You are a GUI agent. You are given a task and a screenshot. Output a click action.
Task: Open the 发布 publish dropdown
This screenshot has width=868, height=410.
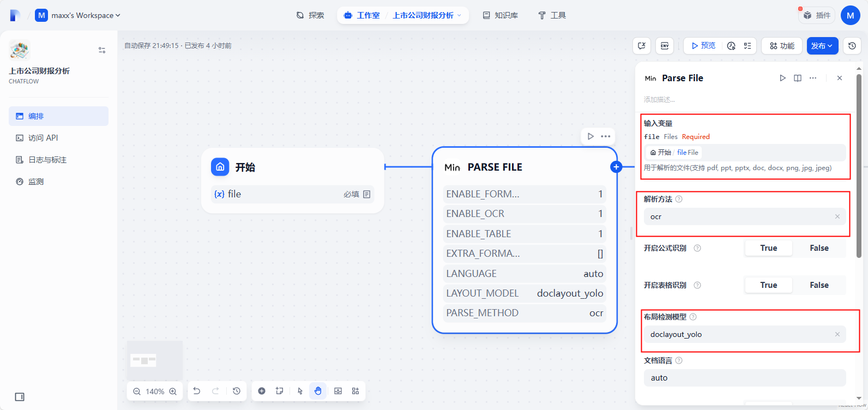[822, 46]
